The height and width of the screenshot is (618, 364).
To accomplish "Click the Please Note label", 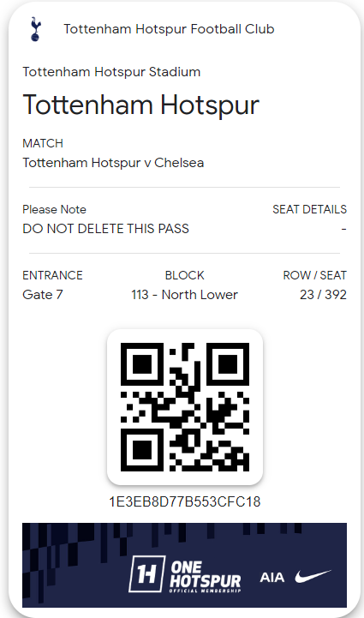I will (x=54, y=209).
